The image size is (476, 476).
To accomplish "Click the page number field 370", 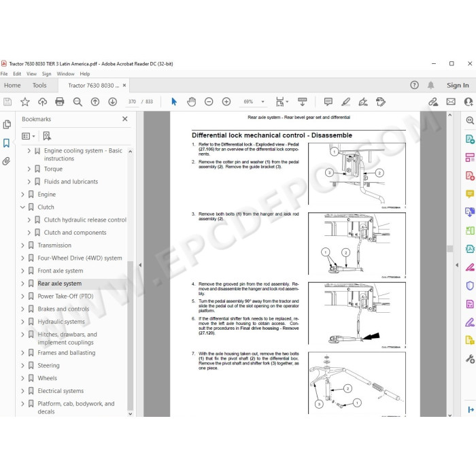I will tap(132, 102).
